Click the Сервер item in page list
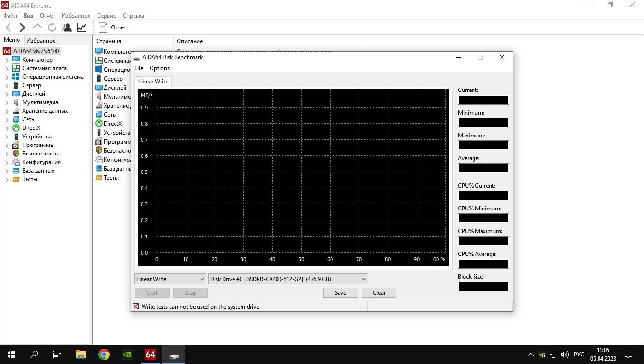Screen dimensions: 644x364 coord(113,79)
